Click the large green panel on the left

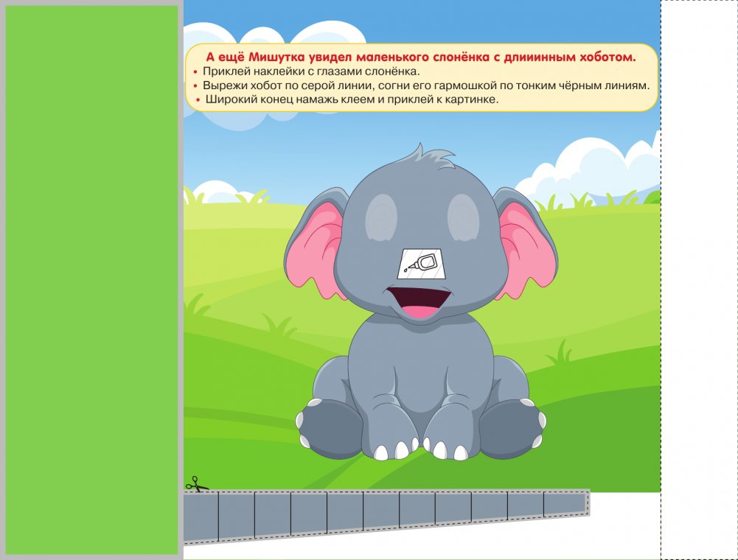pos(92,280)
